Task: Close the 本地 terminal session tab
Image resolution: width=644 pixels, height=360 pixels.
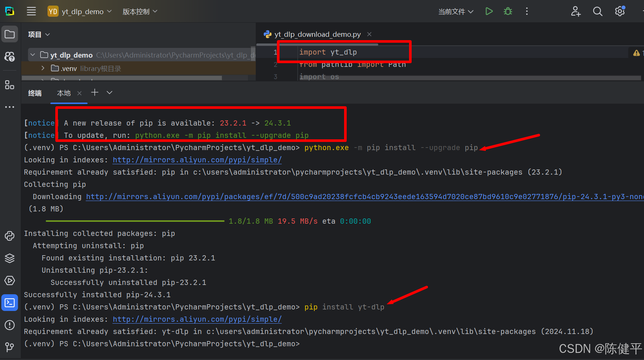Action: pyautogui.click(x=79, y=93)
